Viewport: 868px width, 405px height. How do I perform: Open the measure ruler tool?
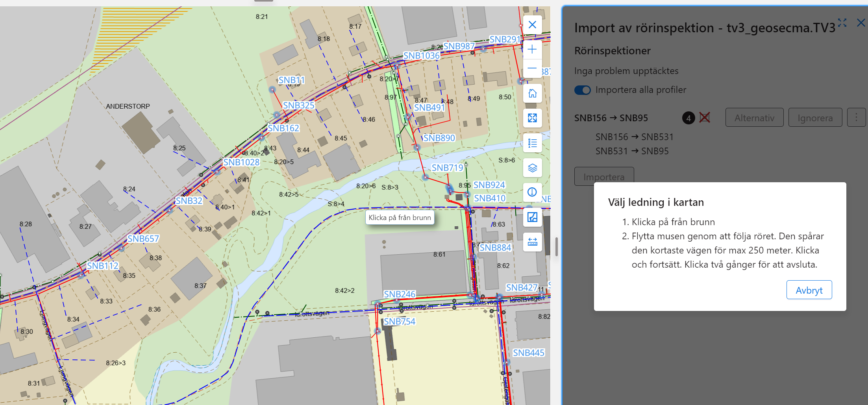tap(532, 242)
